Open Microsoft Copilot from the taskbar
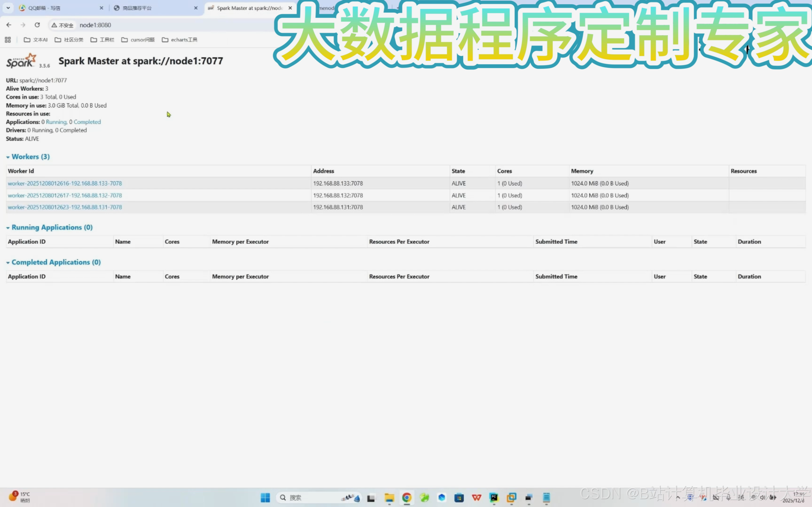 [x=442, y=497]
